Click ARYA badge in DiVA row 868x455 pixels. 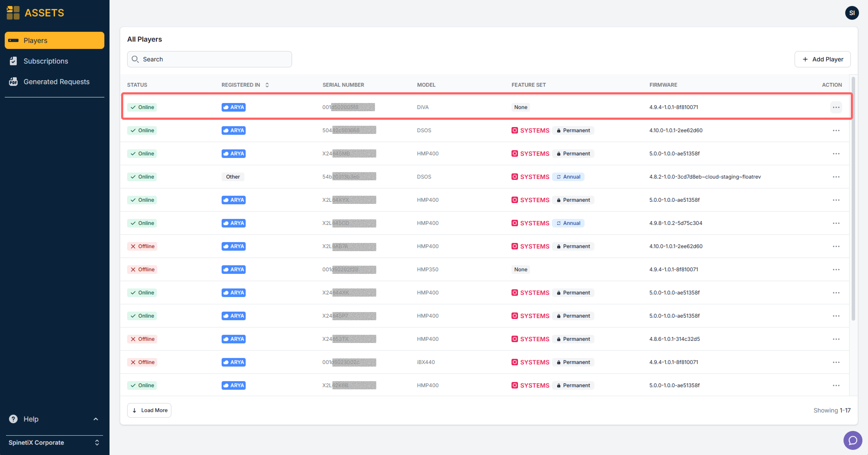coord(233,107)
